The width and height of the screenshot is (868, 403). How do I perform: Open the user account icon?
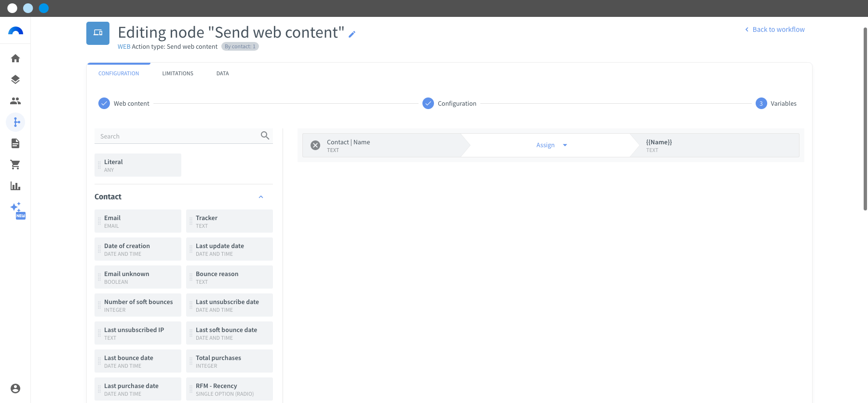(15, 389)
